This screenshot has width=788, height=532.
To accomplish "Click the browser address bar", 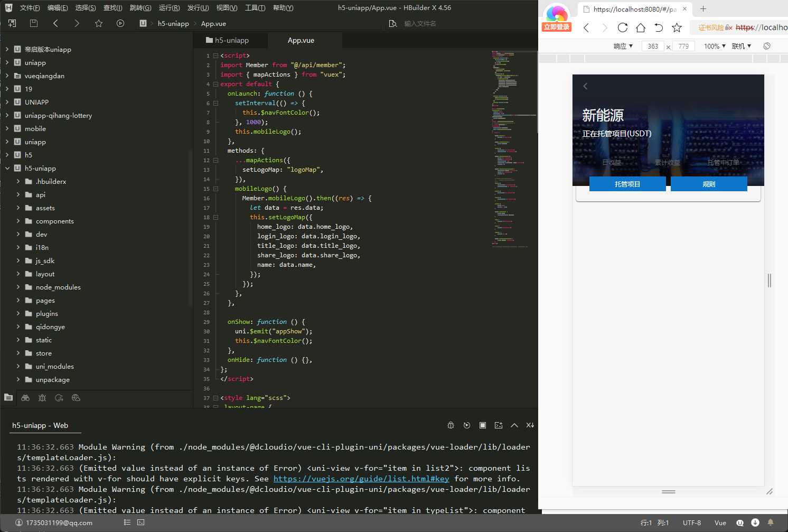I will pyautogui.click(x=739, y=27).
